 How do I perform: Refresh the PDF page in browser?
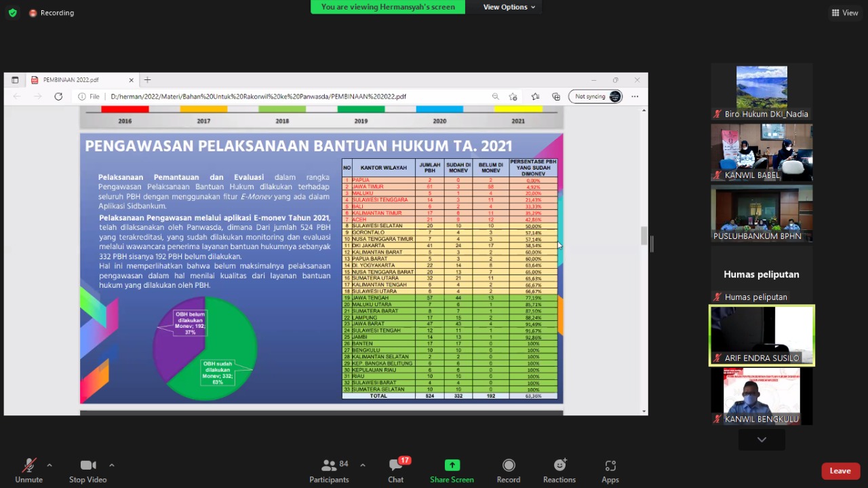click(58, 96)
